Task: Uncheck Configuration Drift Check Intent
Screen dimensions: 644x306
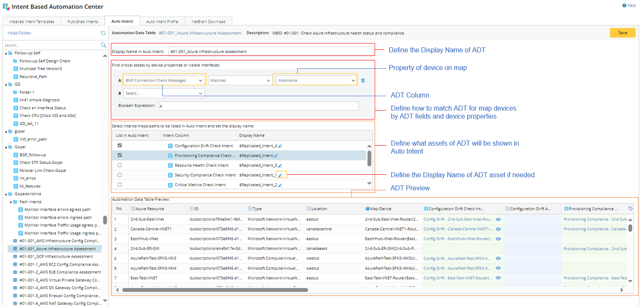Action: [120, 145]
